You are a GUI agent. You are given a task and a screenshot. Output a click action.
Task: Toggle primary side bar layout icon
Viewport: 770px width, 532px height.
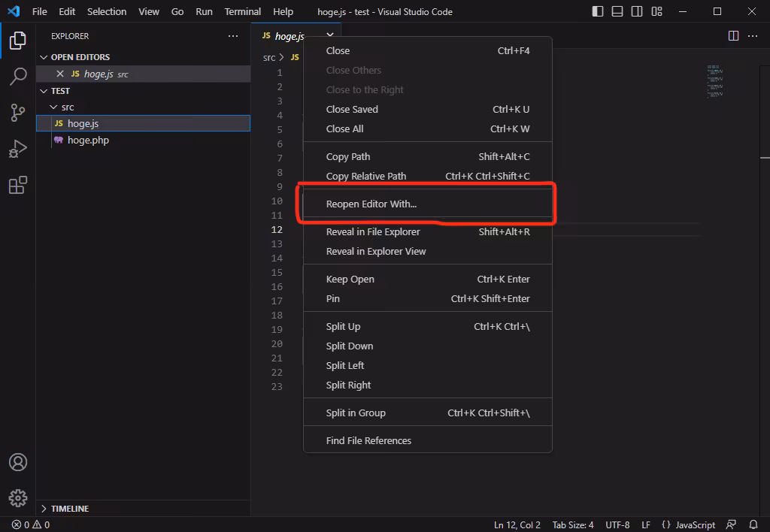[x=598, y=11]
